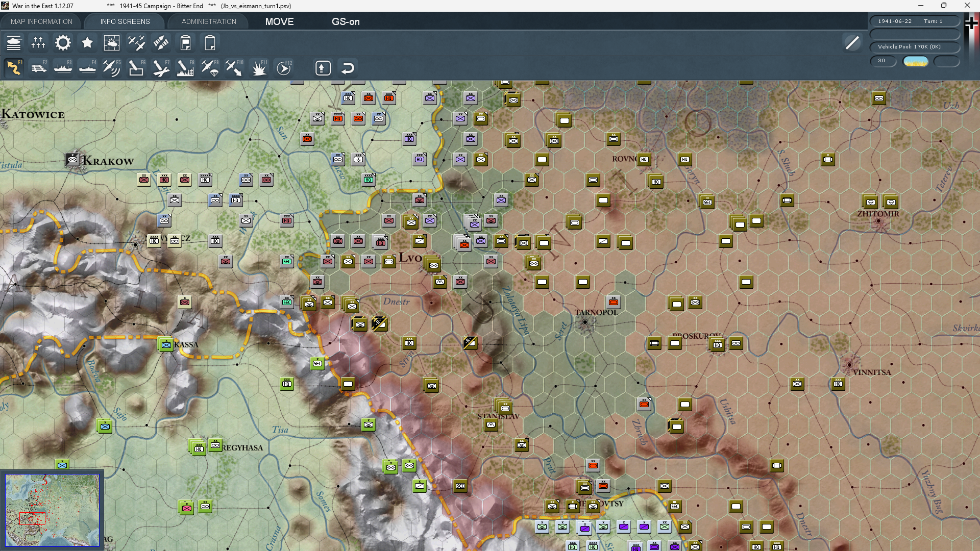Screen dimensions: 980x551
Task: Select the blue unit at Kassa
Action: click(x=166, y=344)
